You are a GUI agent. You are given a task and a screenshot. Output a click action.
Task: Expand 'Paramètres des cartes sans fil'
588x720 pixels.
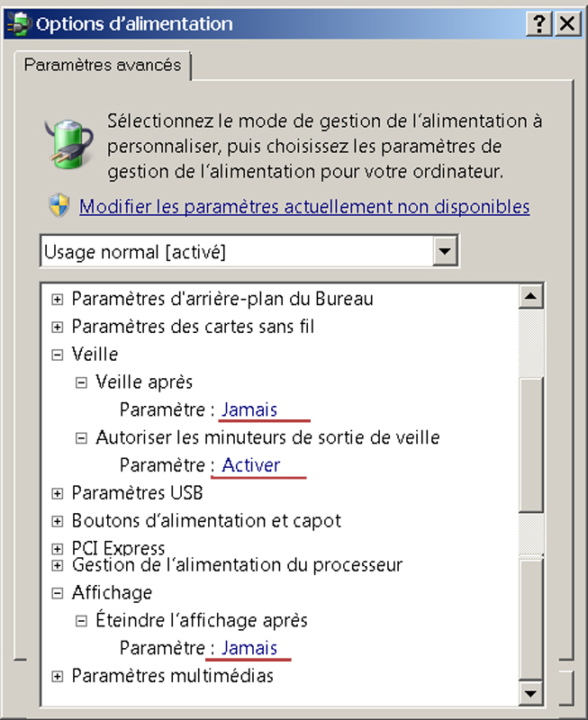(x=57, y=327)
